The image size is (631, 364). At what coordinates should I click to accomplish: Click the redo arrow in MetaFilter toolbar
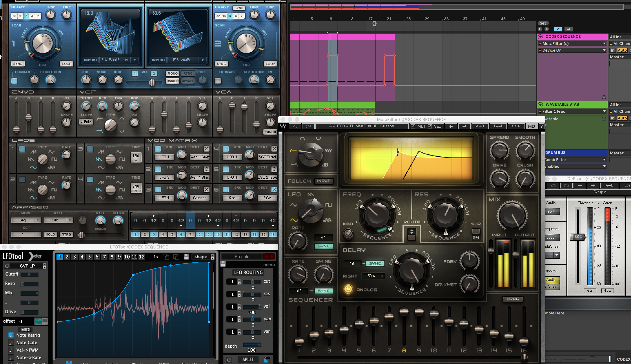coord(308,126)
